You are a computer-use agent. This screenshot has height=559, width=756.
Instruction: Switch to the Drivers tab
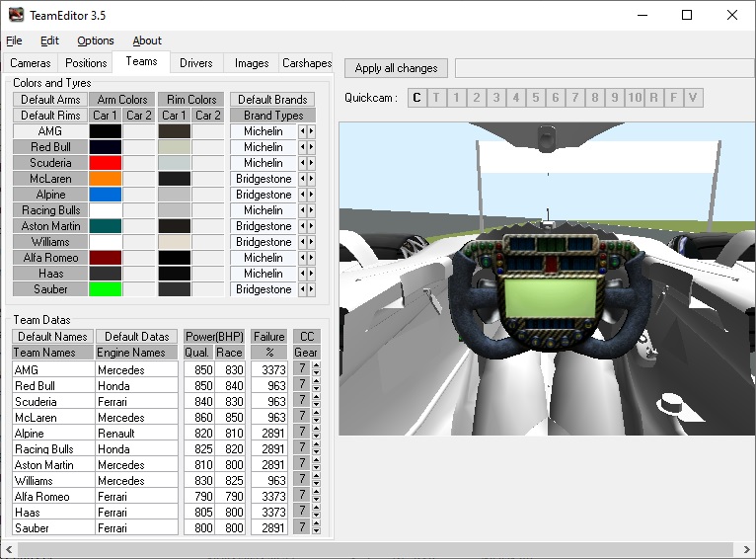(x=195, y=63)
